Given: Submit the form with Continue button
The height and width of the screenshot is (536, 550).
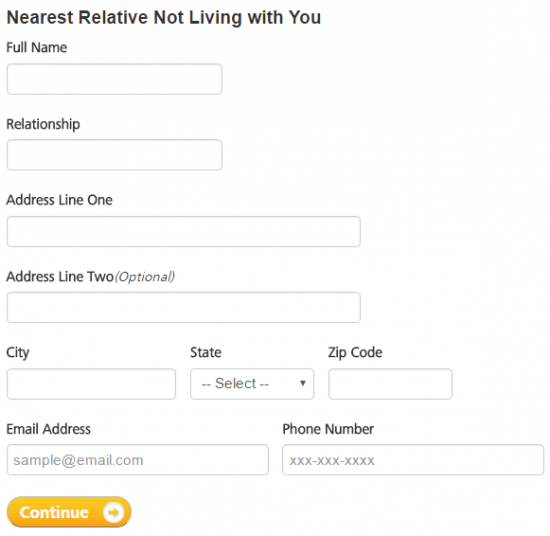Looking at the screenshot, I should [69, 512].
